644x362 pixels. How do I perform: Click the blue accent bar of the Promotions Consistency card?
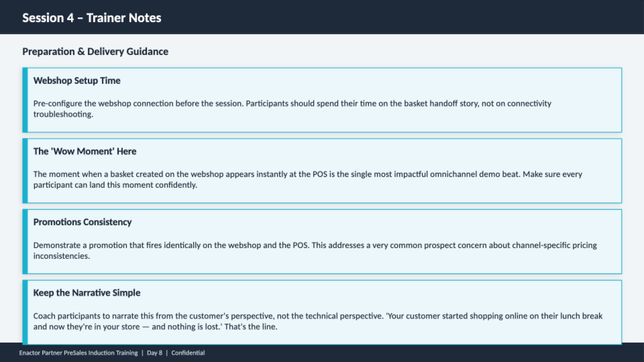click(25, 242)
